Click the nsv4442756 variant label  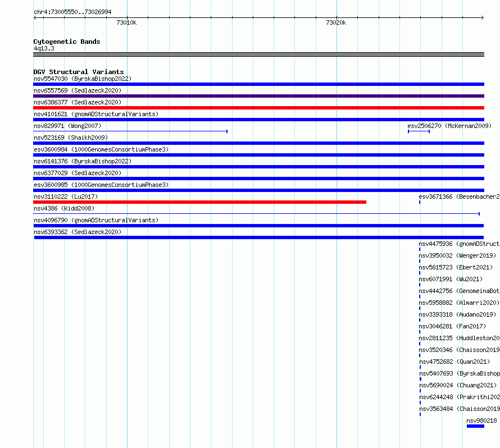459,291
